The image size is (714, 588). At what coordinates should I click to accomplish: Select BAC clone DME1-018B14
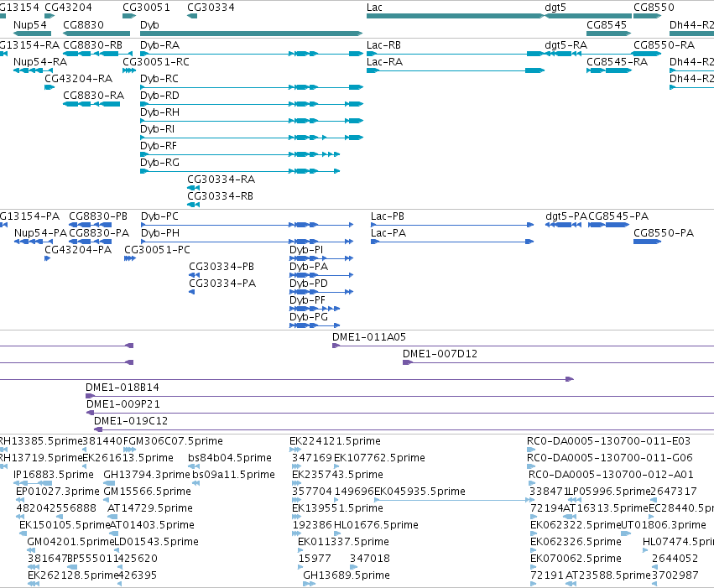tap(122, 388)
